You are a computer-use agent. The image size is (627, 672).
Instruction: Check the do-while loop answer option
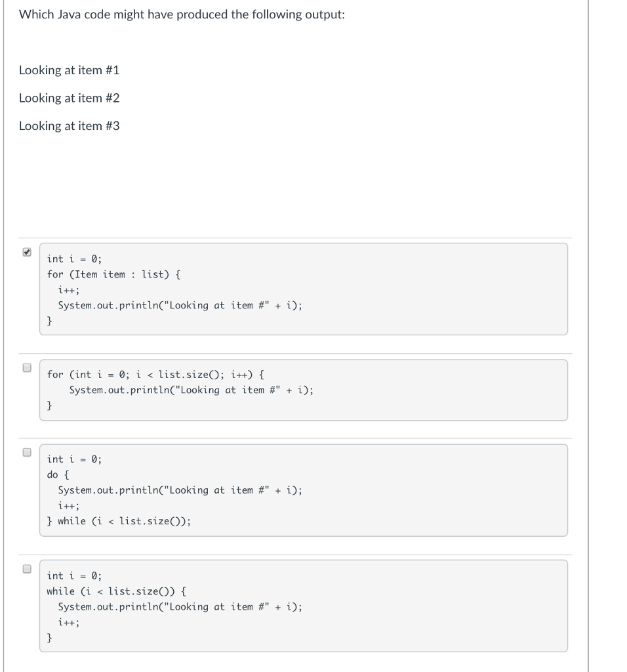[26, 451]
